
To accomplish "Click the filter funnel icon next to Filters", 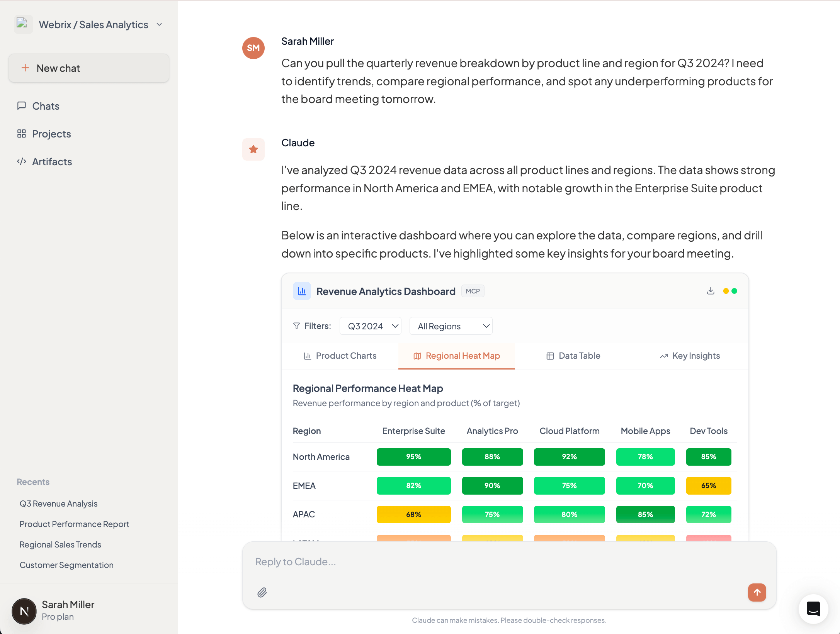I will tap(296, 326).
